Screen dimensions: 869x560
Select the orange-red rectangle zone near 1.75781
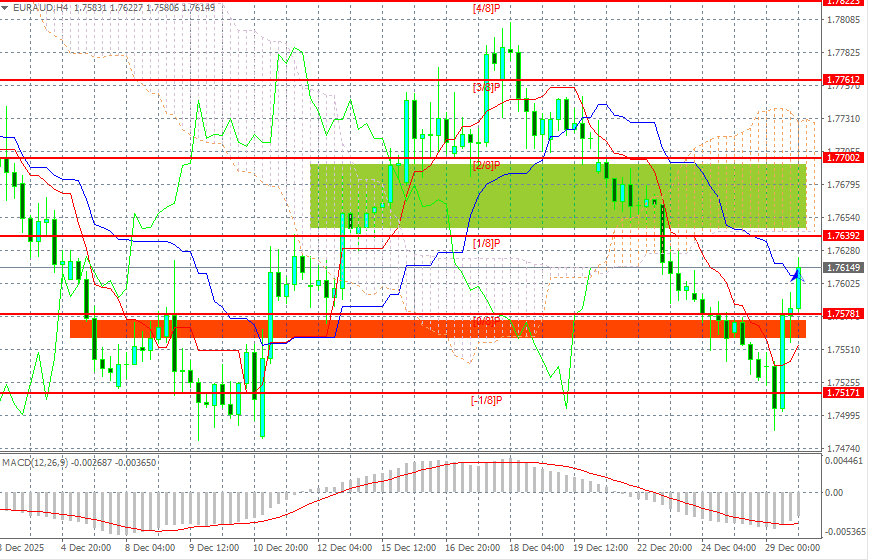click(x=438, y=329)
